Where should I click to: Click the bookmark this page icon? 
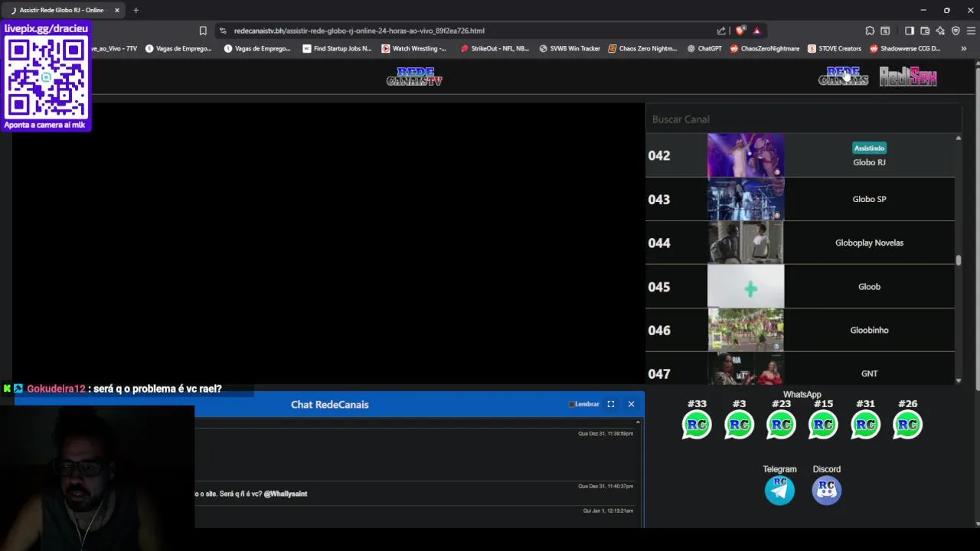[203, 31]
